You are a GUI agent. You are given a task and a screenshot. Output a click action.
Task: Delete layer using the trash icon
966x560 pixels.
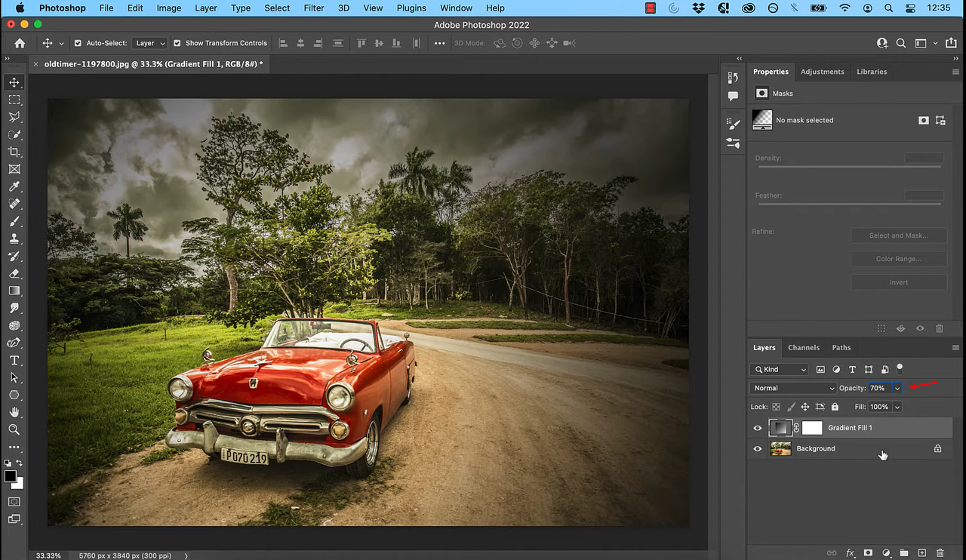tap(940, 552)
